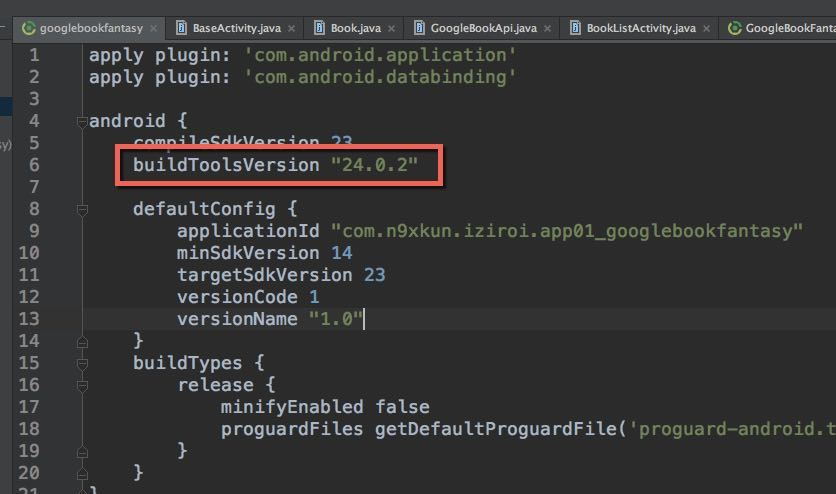
Task: Click the false value after minifyEnabled
Action: click(x=402, y=407)
